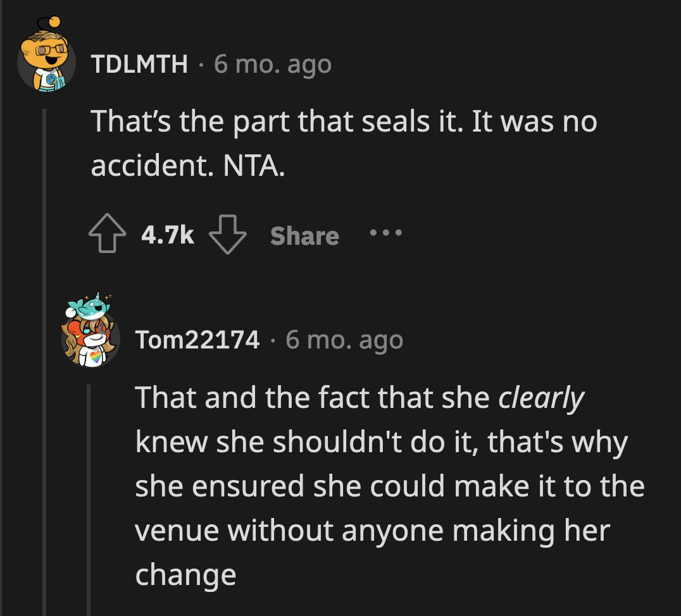Open TDLMTH's user profile link
Image resolution: width=681 pixels, height=616 pixels.
pyautogui.click(x=139, y=63)
